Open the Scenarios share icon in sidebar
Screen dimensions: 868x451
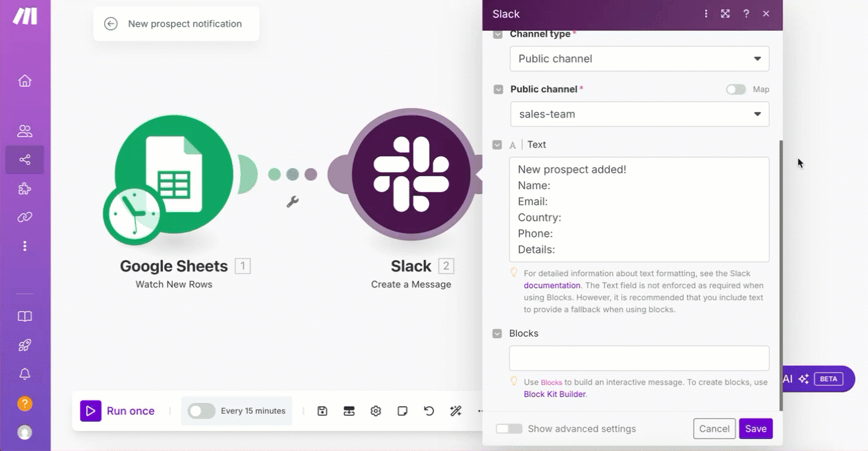pos(25,159)
